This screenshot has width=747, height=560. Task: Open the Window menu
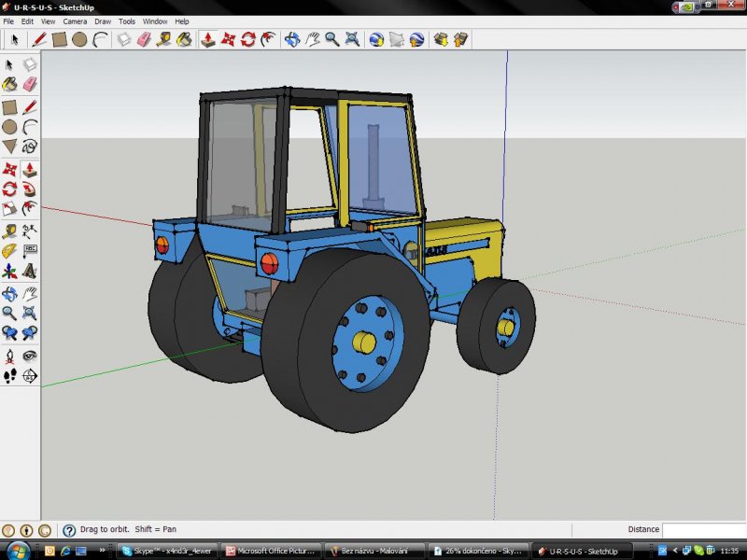[x=155, y=21]
